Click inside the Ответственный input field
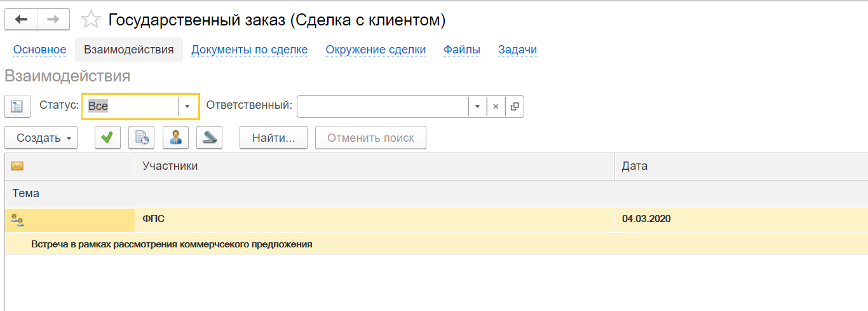This screenshot has height=311, width=868. coord(382,106)
